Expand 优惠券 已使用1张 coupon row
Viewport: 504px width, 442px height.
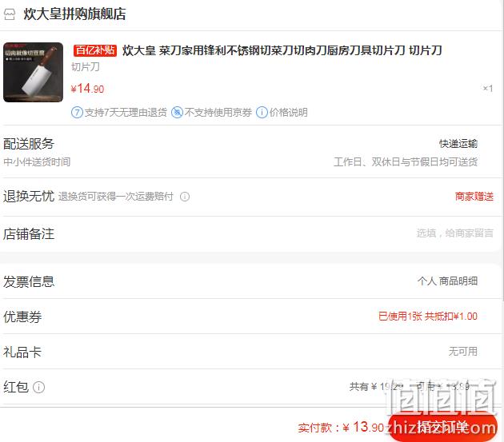[x=252, y=317]
